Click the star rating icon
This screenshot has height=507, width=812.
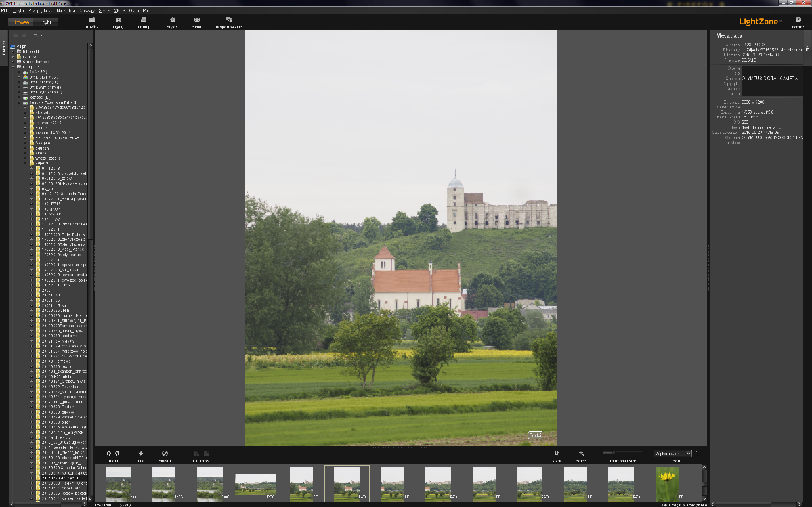pyautogui.click(x=141, y=454)
